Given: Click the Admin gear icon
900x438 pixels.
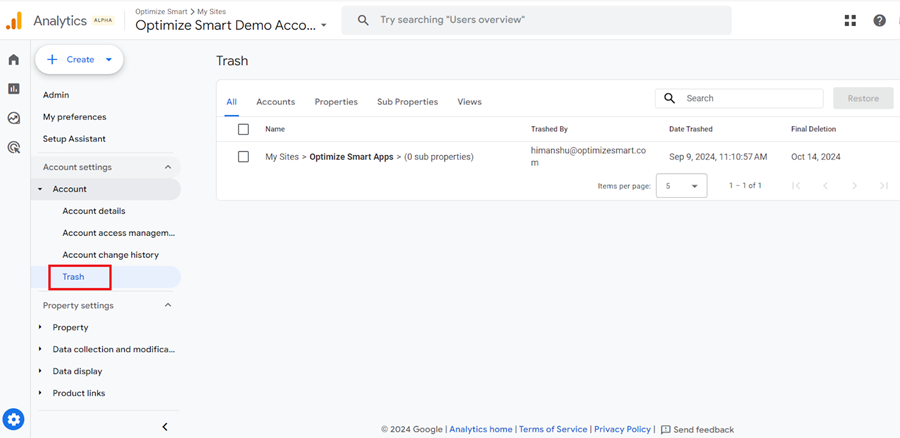Looking at the screenshot, I should [x=14, y=419].
